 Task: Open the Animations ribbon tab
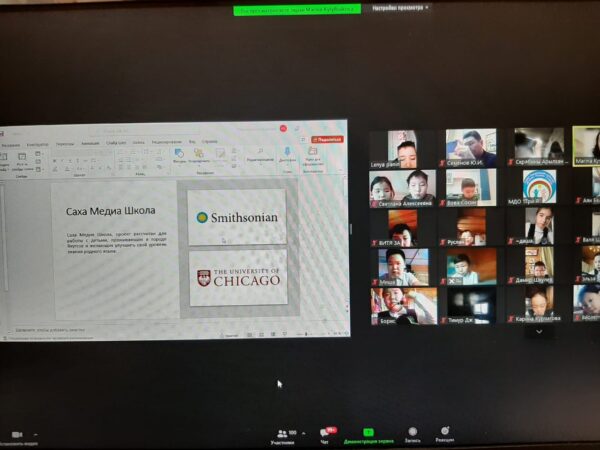tap(90, 143)
